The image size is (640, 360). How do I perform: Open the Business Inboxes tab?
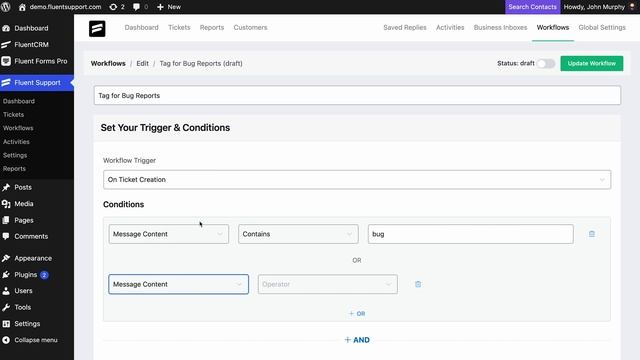(x=500, y=27)
